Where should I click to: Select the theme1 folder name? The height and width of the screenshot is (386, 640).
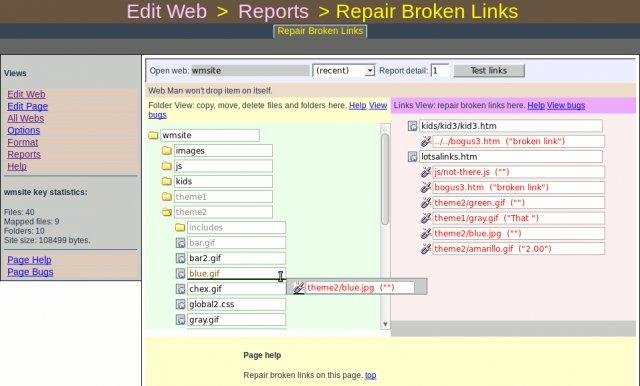[223, 197]
